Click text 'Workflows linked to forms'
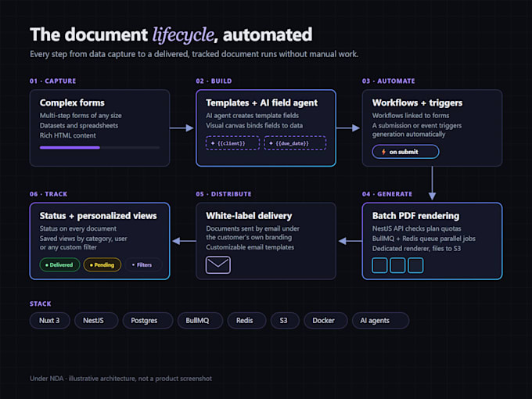Viewport: 532px width, 399px height. click(411, 116)
